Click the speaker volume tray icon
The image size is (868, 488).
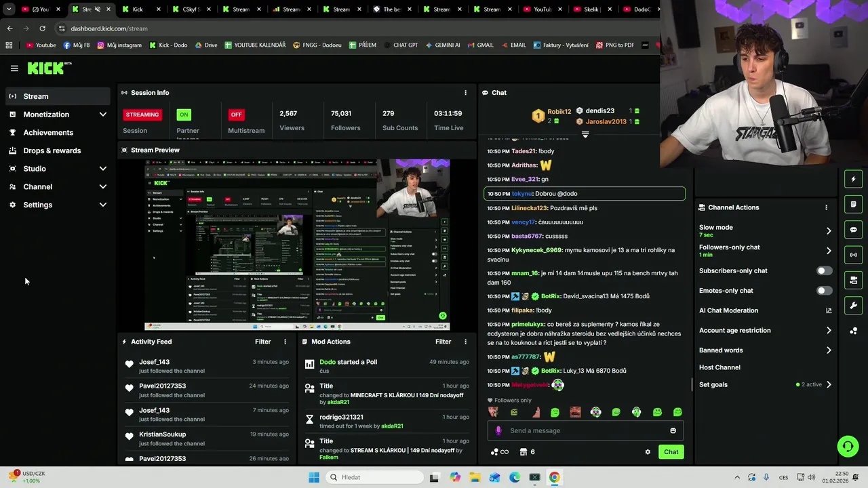(811, 477)
